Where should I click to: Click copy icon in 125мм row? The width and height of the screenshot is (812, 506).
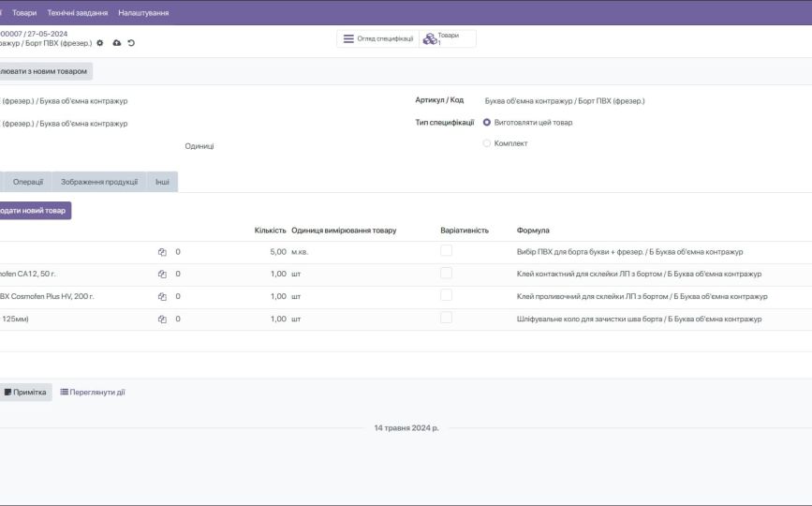pos(162,320)
